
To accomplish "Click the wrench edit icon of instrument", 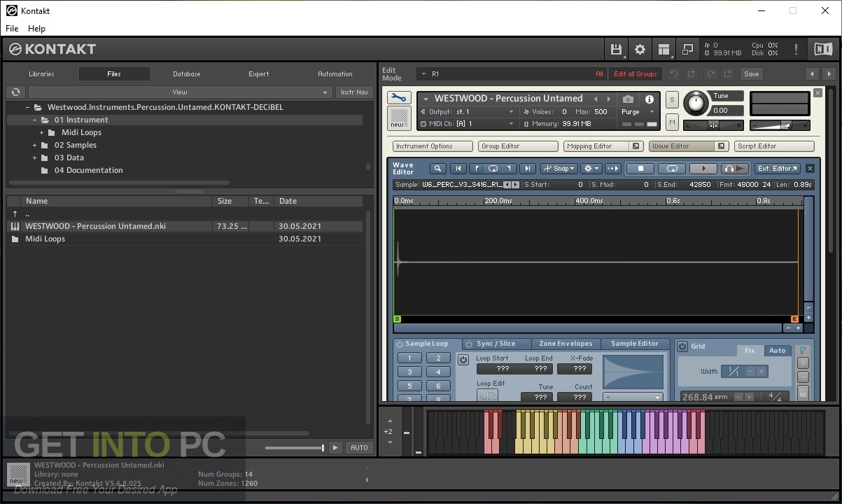I will coord(398,98).
